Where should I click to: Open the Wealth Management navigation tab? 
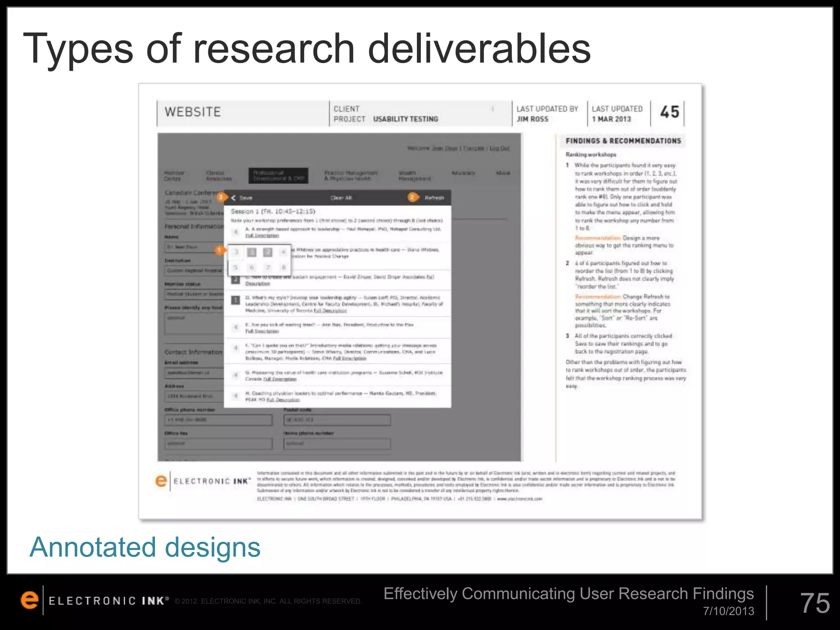415,176
